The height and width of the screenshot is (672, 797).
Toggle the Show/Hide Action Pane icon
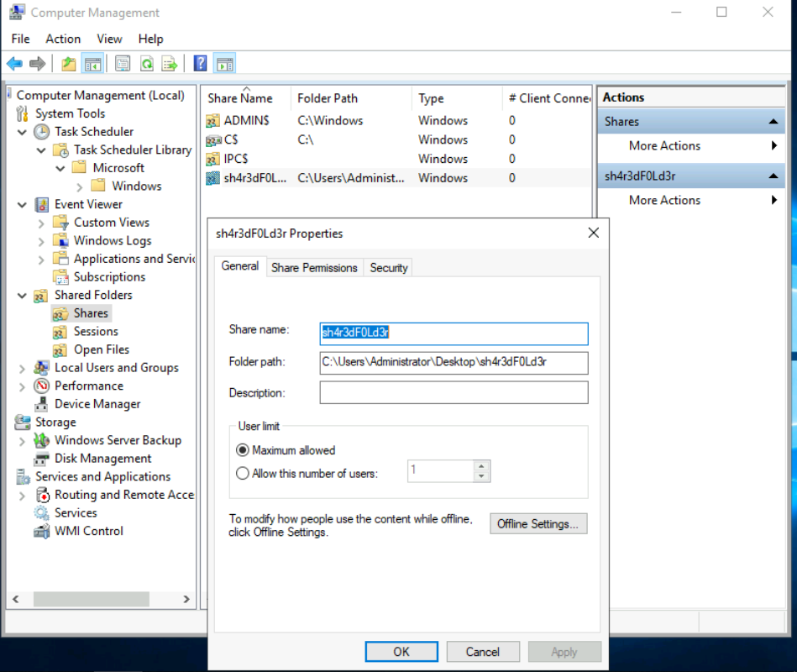224,64
